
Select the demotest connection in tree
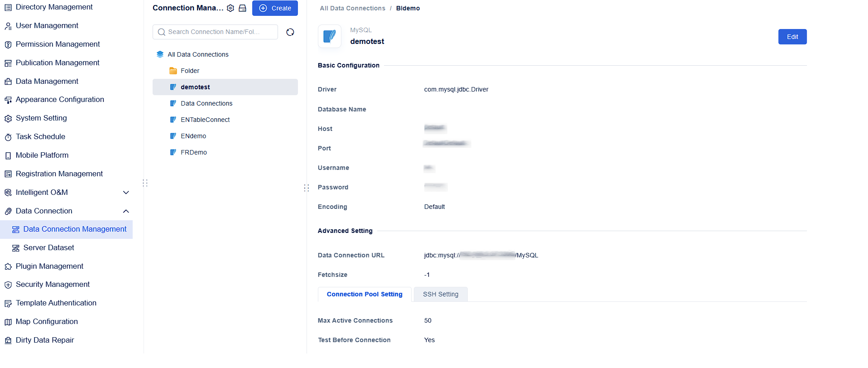[x=225, y=87]
